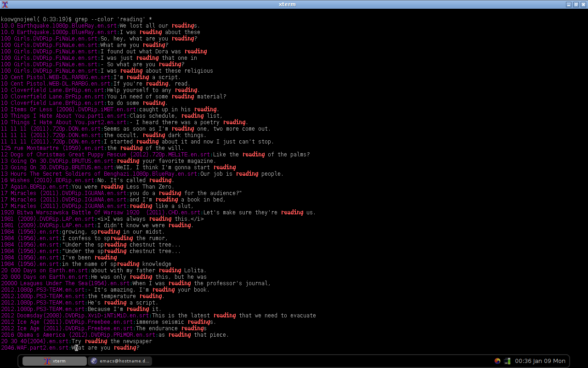Click the clock showing 00:36 Jan 09 Mon
The height and width of the screenshot is (368, 588).
click(x=540, y=361)
